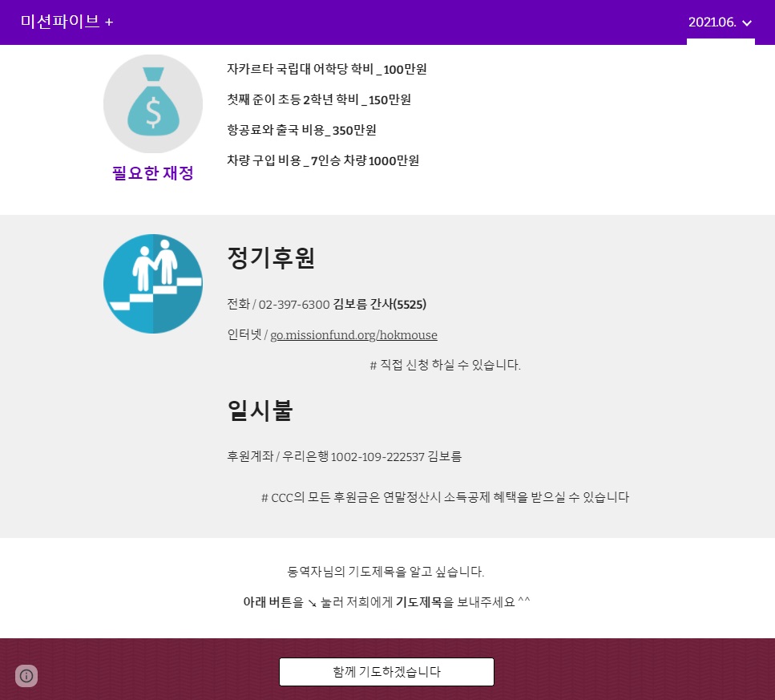The width and height of the screenshot is (775, 700).
Task: Click the 우리은행 1002-109-222537 account line
Action: click(344, 456)
